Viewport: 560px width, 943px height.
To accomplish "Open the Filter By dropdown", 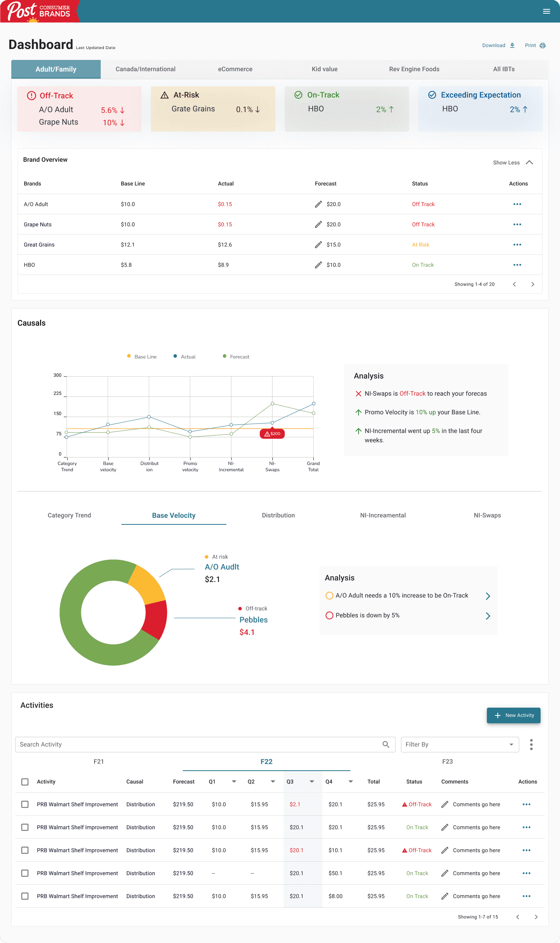I will pos(460,744).
